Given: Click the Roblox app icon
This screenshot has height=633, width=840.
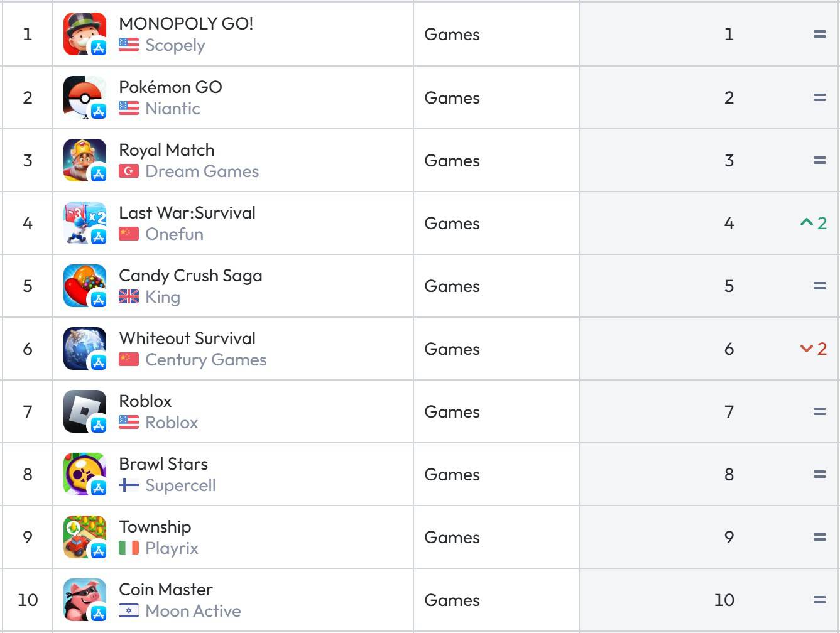Looking at the screenshot, I should point(85,411).
